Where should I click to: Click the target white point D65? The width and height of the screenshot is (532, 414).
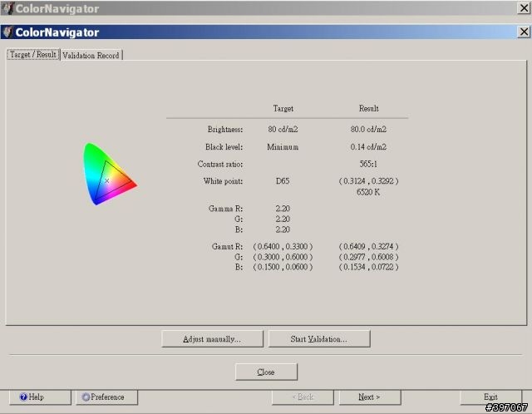(283, 181)
